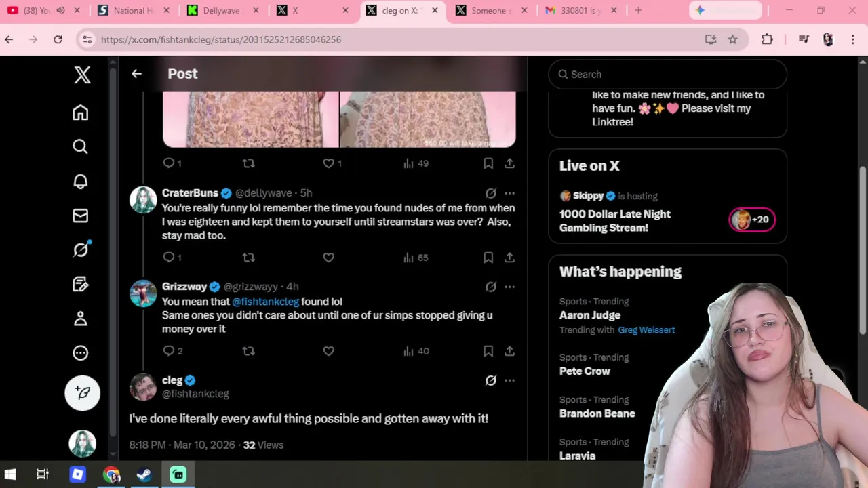Open Chrome three-dot menu
Screen dimensions: 868x488
(853, 39)
